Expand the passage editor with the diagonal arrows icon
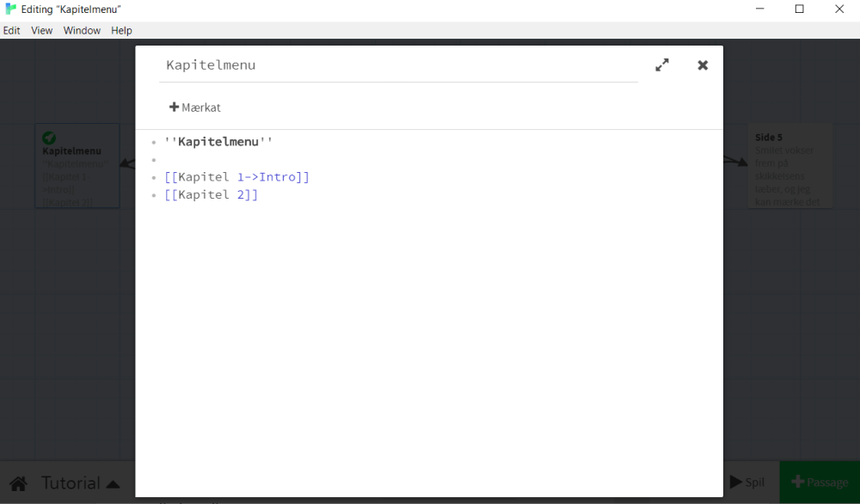This screenshot has height=504, width=860. pyautogui.click(x=661, y=65)
